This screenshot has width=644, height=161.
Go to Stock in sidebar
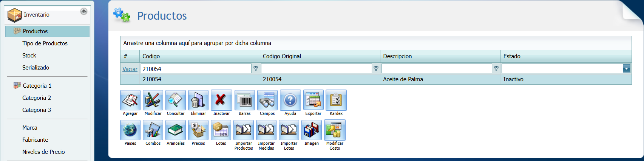tap(29, 56)
